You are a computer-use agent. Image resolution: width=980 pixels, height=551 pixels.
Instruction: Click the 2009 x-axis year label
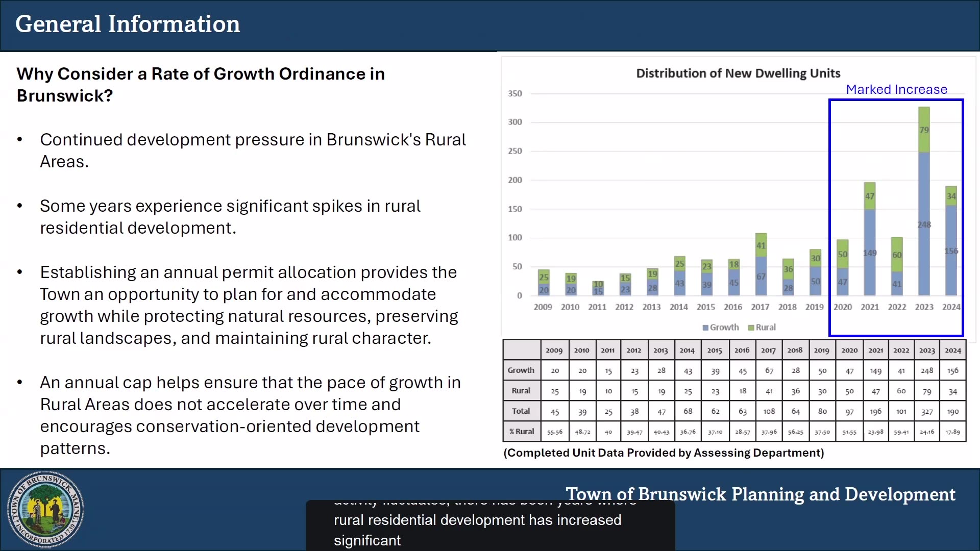coord(543,307)
